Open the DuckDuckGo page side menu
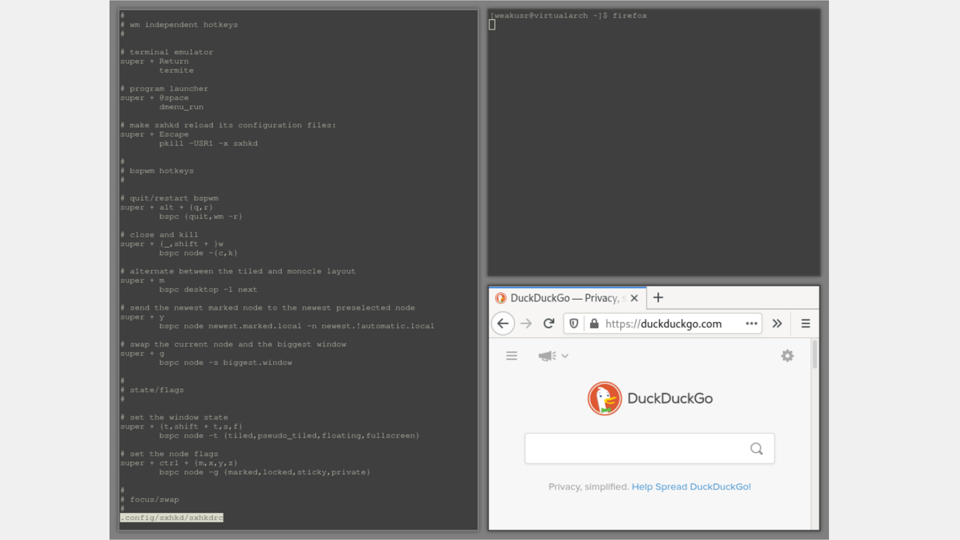 (511, 356)
